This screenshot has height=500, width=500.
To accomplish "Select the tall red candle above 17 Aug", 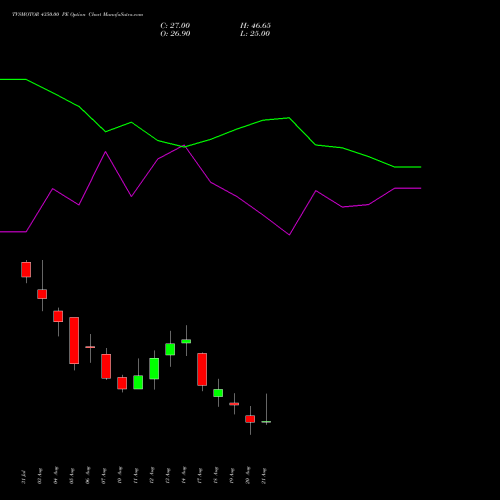I will pos(202,369).
